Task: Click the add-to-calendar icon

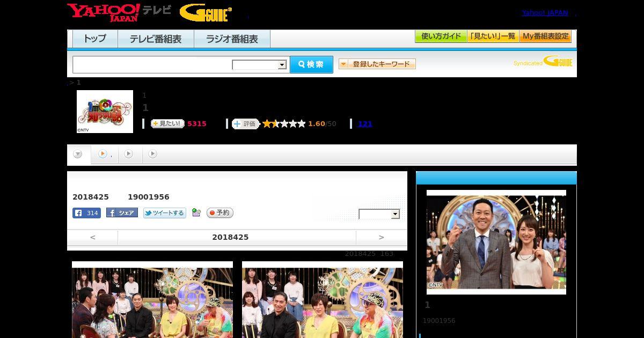Action: (196, 212)
